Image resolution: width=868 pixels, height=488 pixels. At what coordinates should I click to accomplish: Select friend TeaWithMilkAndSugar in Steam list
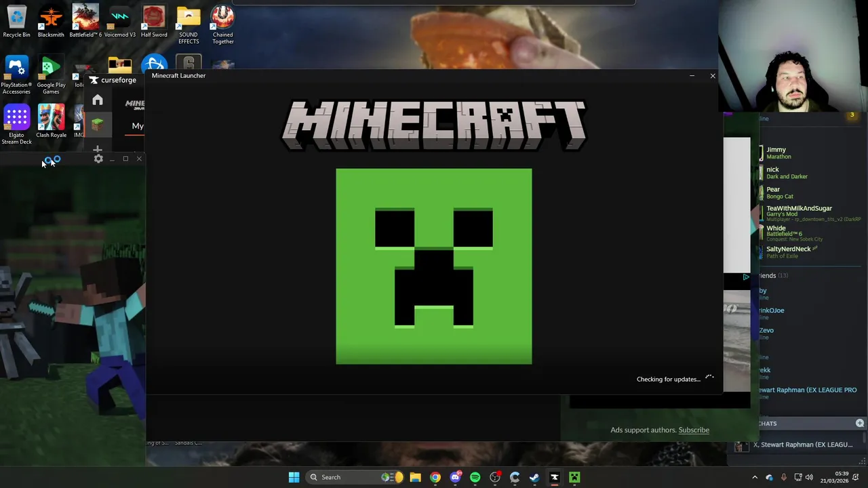coord(810,213)
